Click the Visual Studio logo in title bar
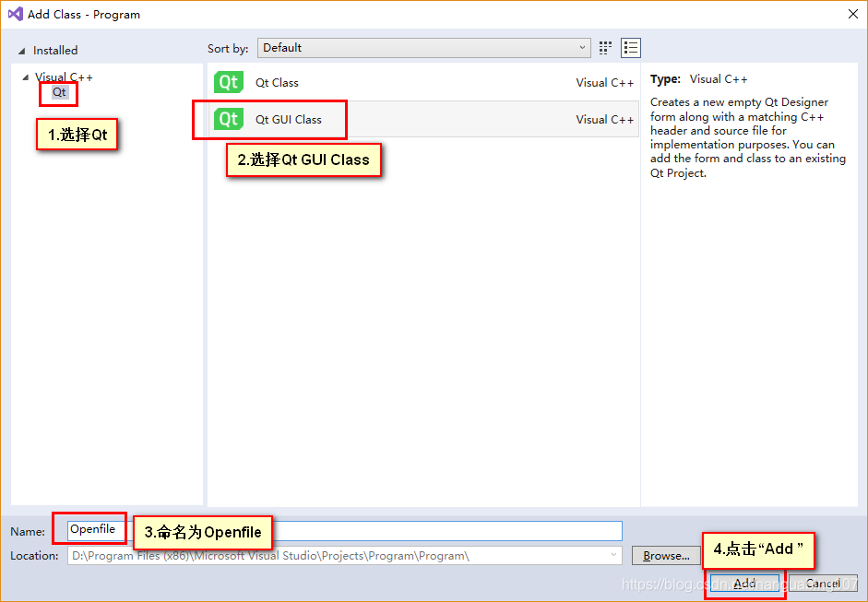868x602 pixels. pos(16,15)
